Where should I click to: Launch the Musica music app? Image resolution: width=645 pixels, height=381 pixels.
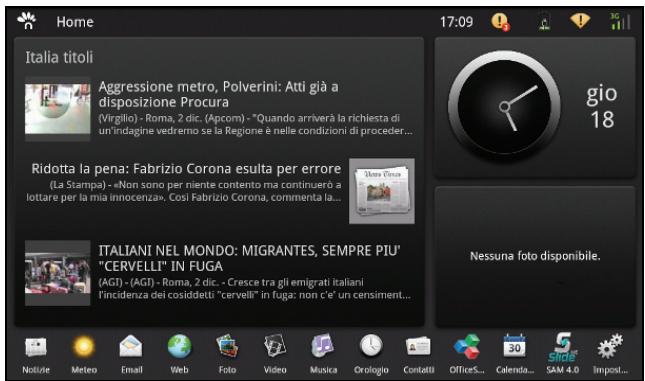[323, 346]
